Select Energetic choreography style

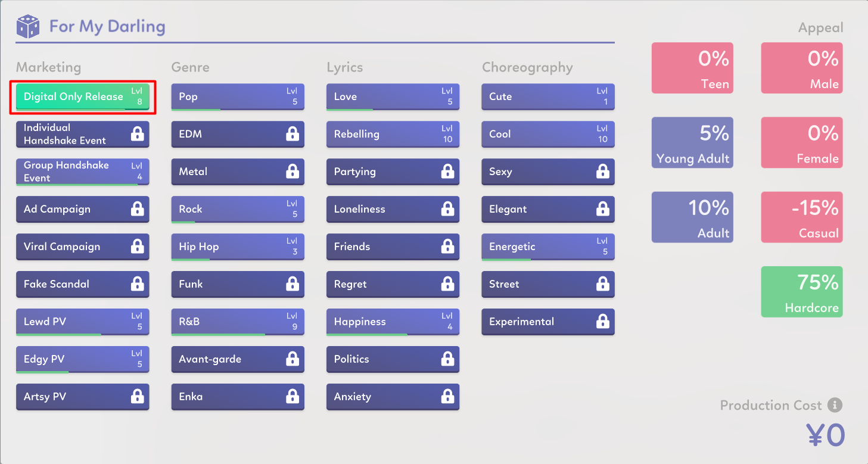pos(547,247)
